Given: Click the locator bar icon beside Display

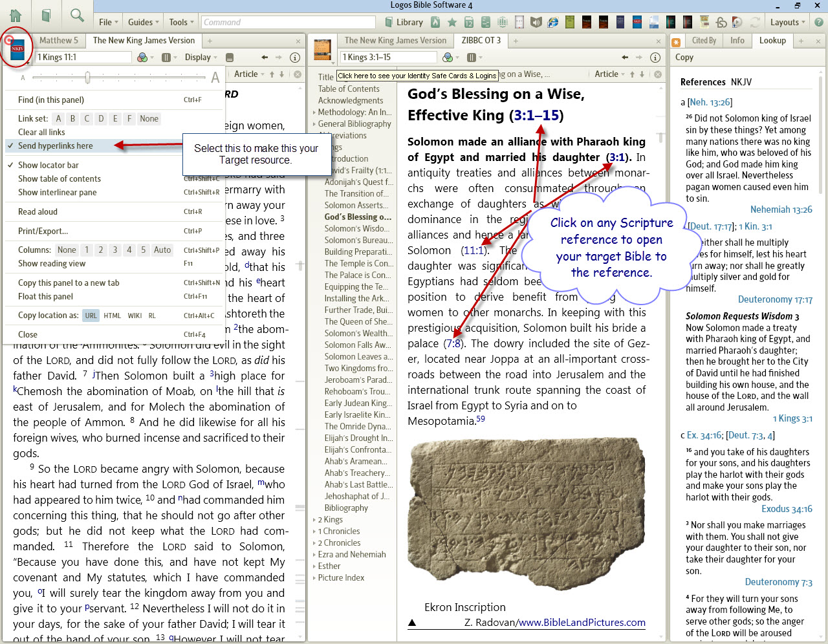Looking at the screenshot, I should tap(230, 58).
